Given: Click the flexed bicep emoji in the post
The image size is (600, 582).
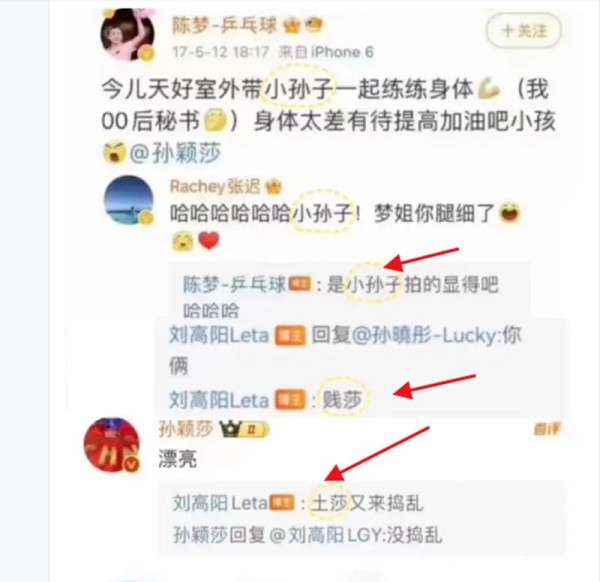Looking at the screenshot, I should [489, 89].
